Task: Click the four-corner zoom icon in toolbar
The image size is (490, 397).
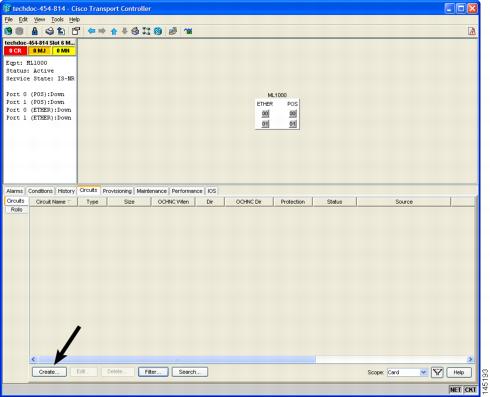Action: pos(146,31)
